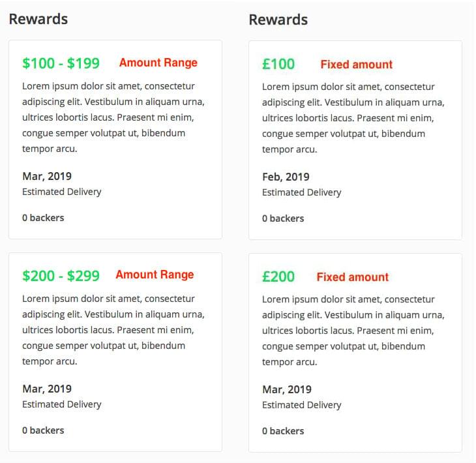Click Mar, 2019 in the $200 - $299 card

tap(47, 389)
